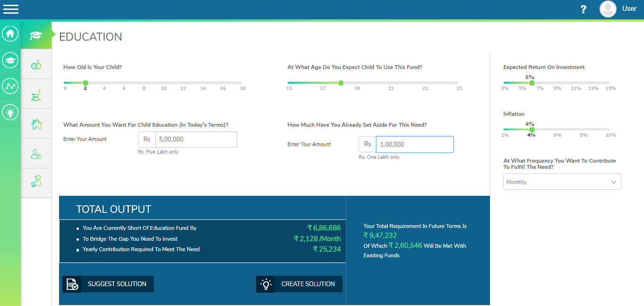
Task: Select the wedding rings goal icon
Action: (x=36, y=65)
